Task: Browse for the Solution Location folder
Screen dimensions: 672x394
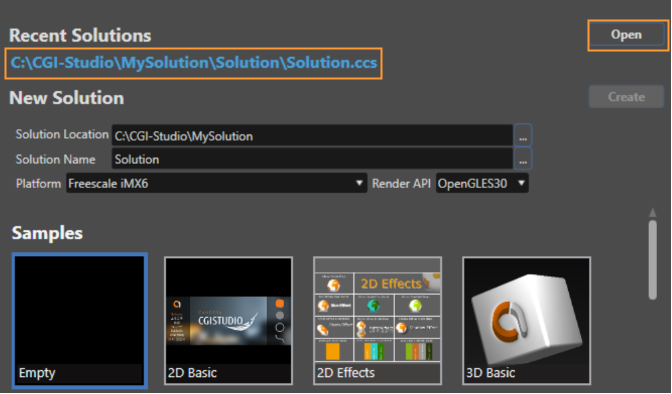Action: pos(523,136)
